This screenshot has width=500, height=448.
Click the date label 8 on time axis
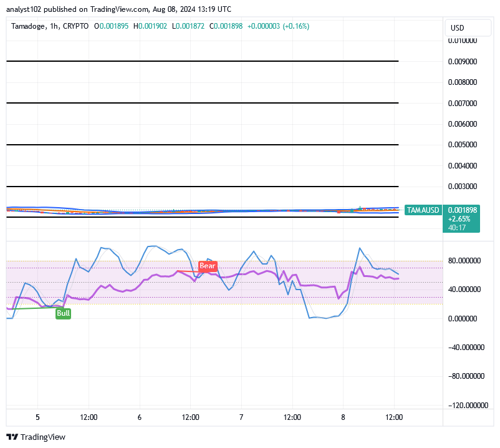343,417
